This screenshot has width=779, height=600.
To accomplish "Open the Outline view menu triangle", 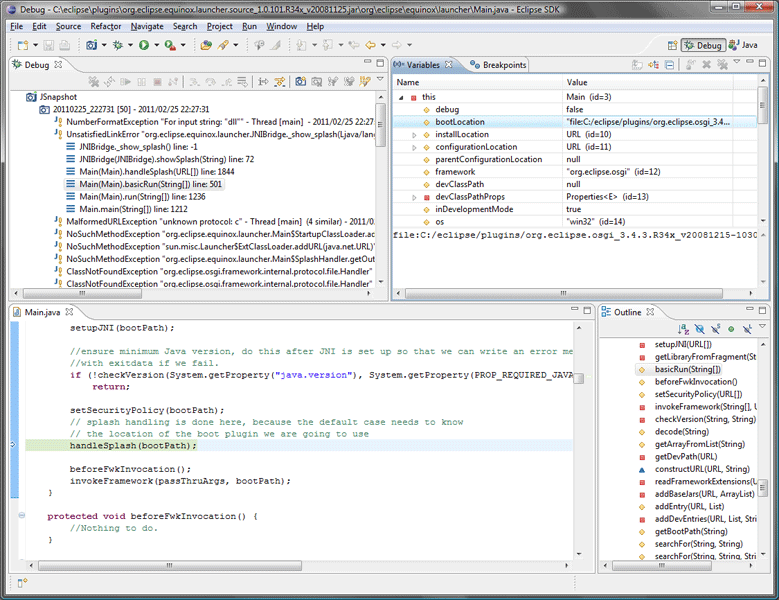I will click(x=762, y=326).
